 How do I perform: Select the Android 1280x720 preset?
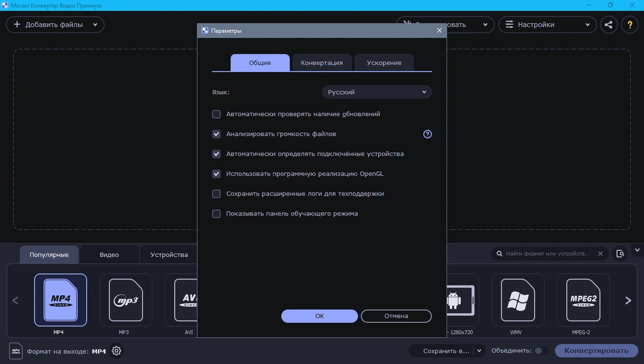463,300
